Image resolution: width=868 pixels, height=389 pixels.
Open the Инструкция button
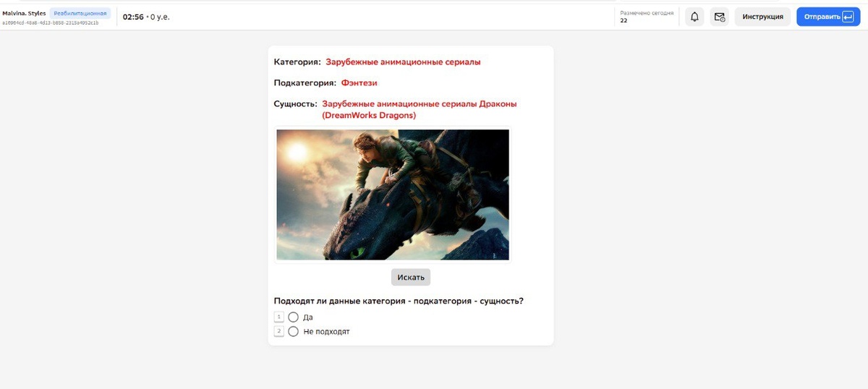[x=762, y=17]
